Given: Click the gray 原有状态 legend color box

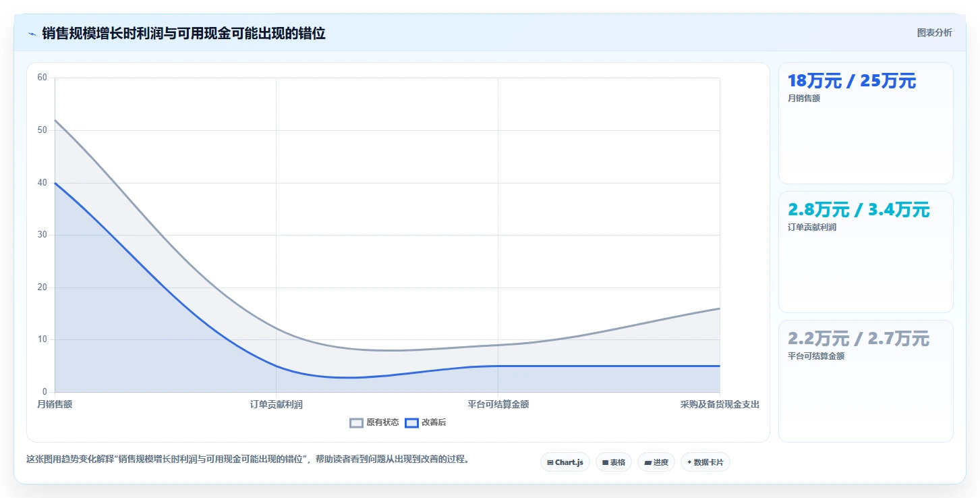Looking at the screenshot, I should click(356, 423).
